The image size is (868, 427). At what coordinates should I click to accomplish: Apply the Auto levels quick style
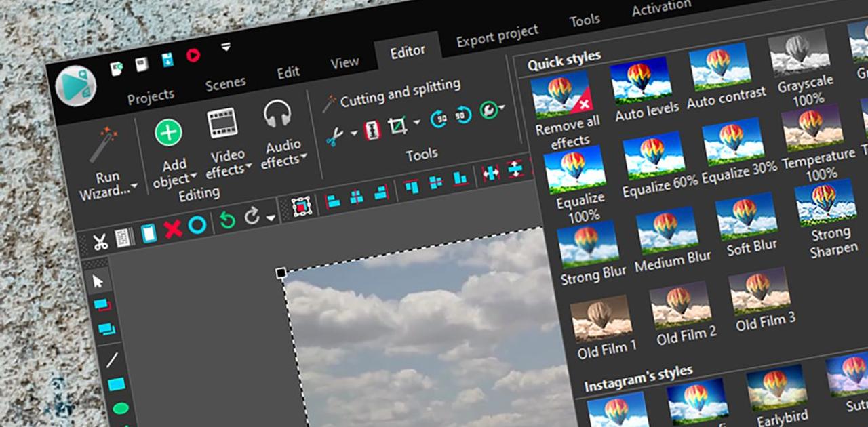click(641, 89)
